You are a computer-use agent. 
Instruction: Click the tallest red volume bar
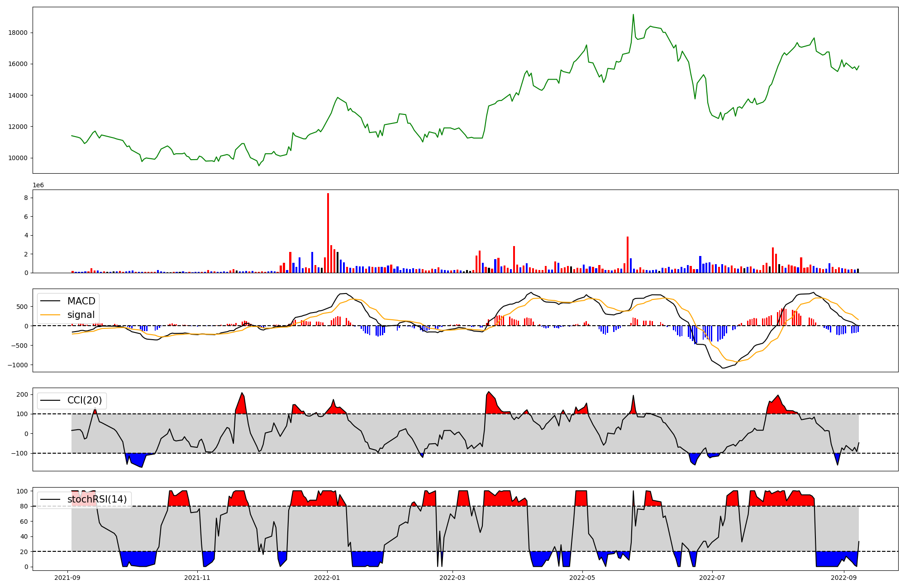pos(328,233)
